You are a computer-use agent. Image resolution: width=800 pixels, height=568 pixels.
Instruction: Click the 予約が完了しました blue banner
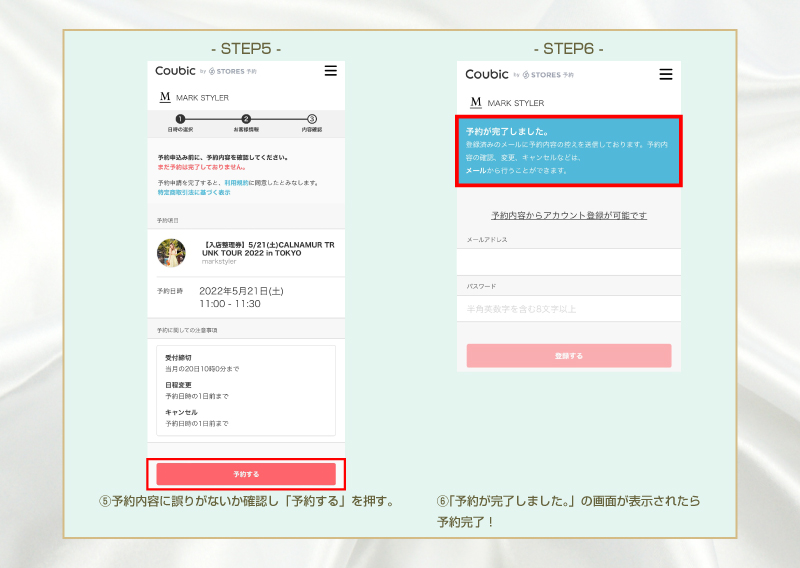(x=569, y=151)
